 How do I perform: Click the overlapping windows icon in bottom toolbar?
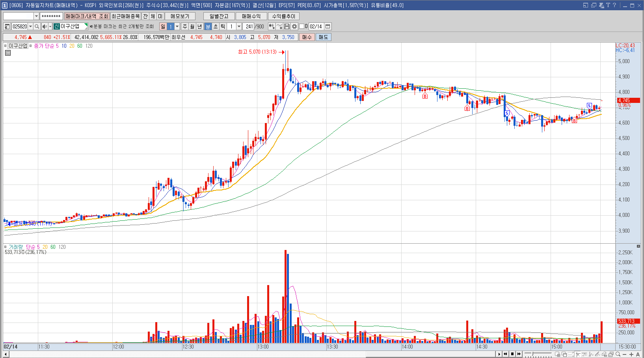point(564,354)
